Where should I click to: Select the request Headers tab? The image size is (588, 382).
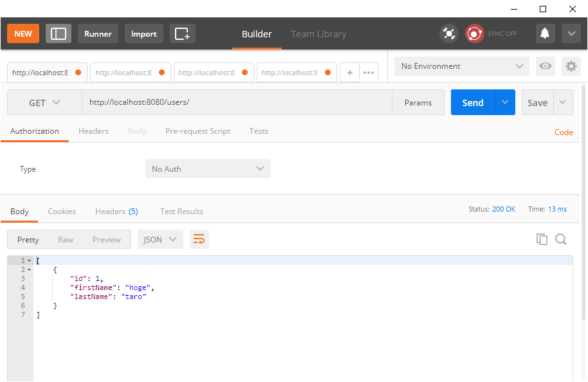(93, 131)
